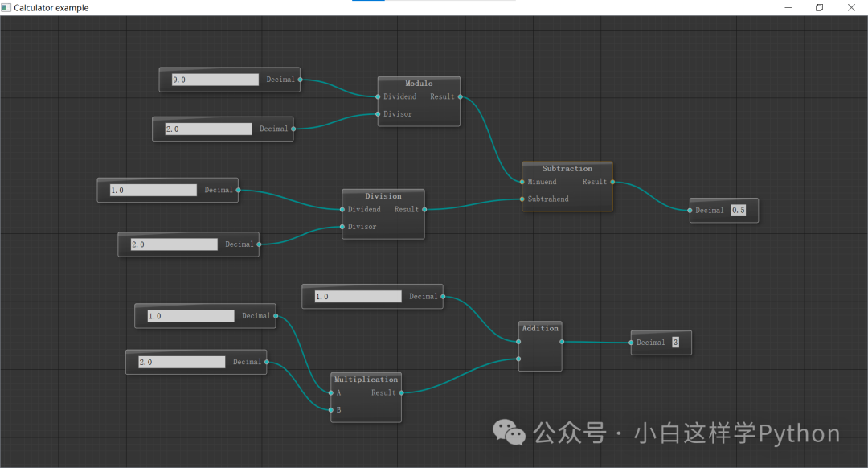Click the Minuend input port on the Subtraction node
Viewport: 868px width, 468px height.
(x=522, y=182)
